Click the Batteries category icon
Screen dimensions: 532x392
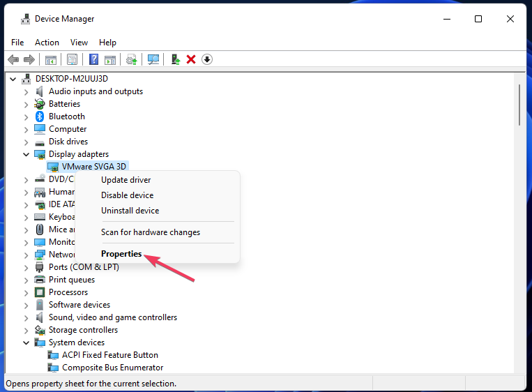click(40, 104)
